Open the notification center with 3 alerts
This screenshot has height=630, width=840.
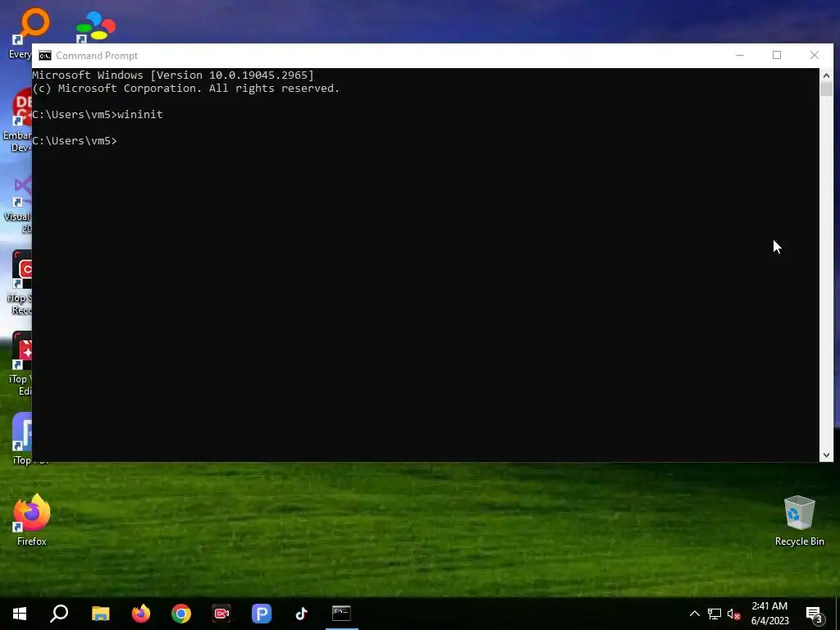pyautogui.click(x=815, y=614)
